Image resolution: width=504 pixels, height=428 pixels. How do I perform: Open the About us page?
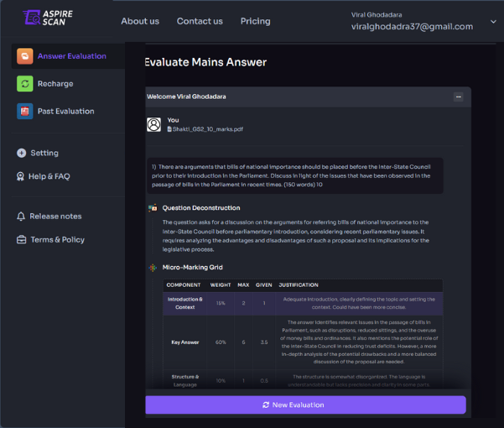tap(140, 21)
